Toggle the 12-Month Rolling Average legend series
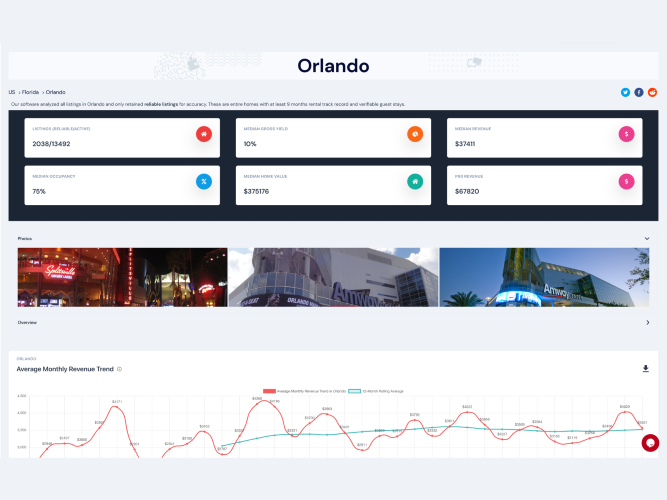 coord(376,391)
